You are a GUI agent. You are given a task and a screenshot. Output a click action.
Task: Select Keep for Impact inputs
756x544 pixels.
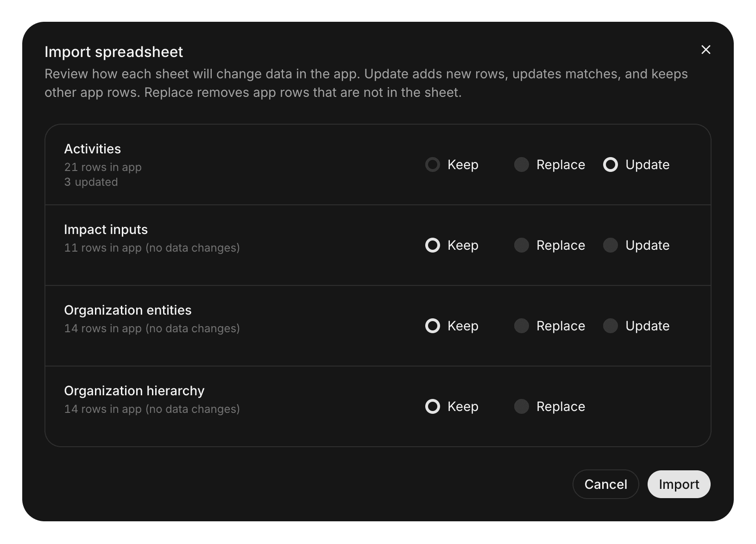point(433,245)
